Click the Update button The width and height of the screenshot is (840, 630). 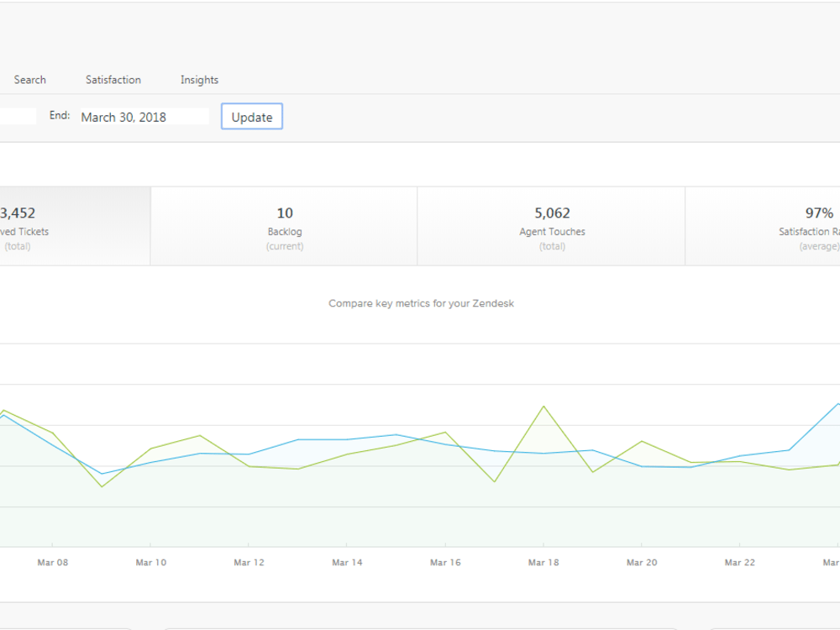tap(252, 117)
